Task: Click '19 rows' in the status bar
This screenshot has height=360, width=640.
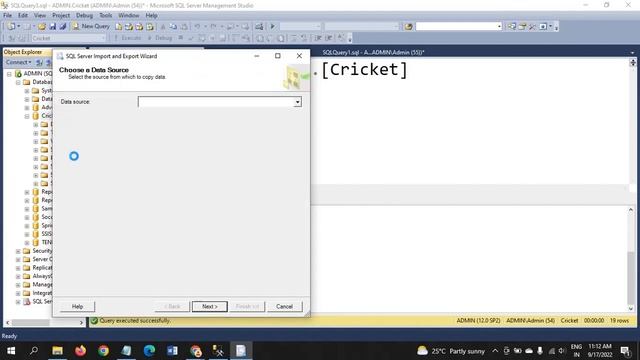Action: 619,321
